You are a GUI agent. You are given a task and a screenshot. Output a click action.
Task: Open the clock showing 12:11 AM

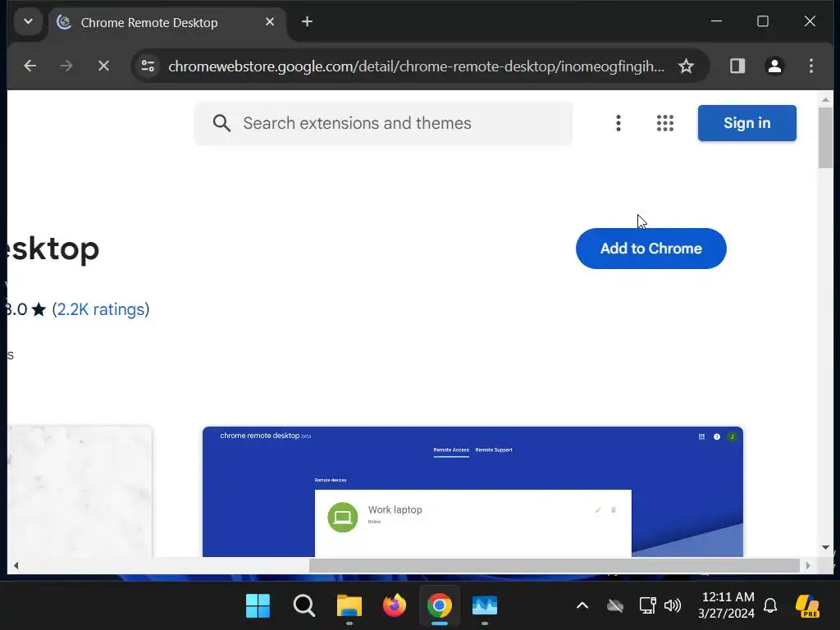tap(727, 605)
